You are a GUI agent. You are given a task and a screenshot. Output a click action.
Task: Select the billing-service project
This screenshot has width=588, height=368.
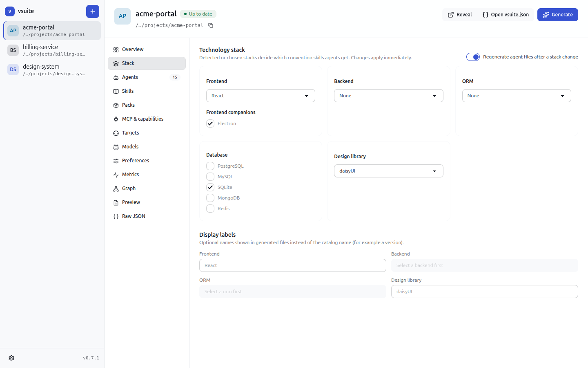52,50
